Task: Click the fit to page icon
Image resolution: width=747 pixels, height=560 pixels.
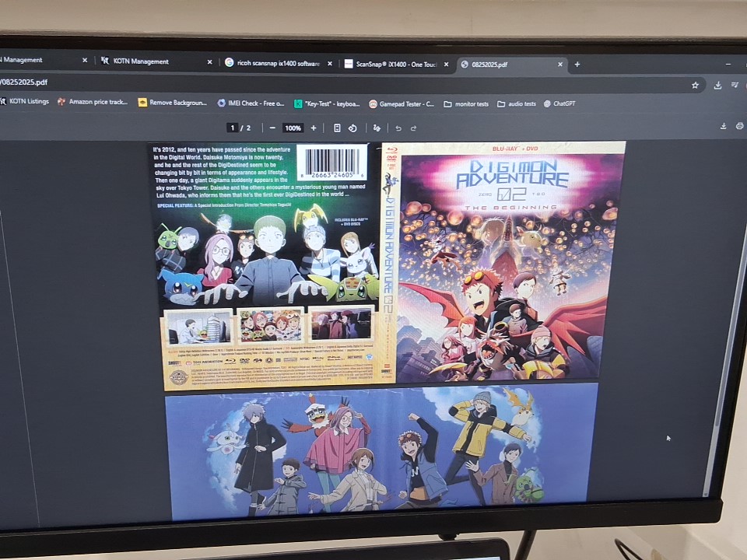Action: point(337,128)
